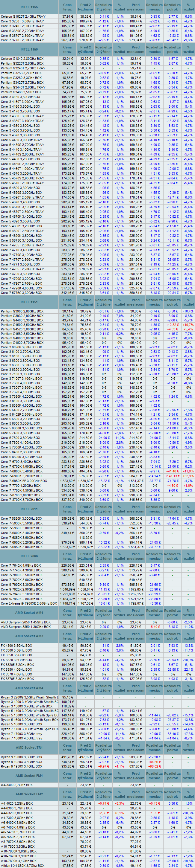Select the Core i7-5960X 3.00GHz BOX row
This screenshot has width=195, height=868.
tap(98, 528)
